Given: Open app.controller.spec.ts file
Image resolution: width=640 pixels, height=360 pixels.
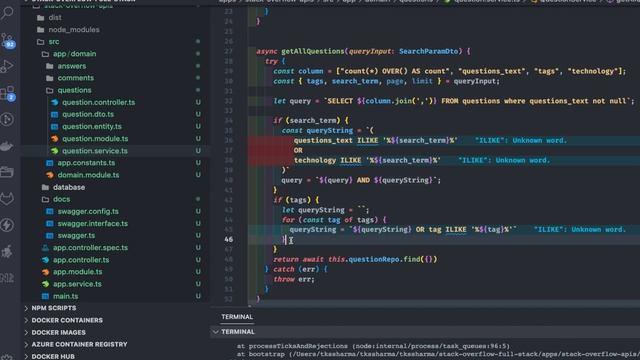Looking at the screenshot, I should (x=90, y=248).
